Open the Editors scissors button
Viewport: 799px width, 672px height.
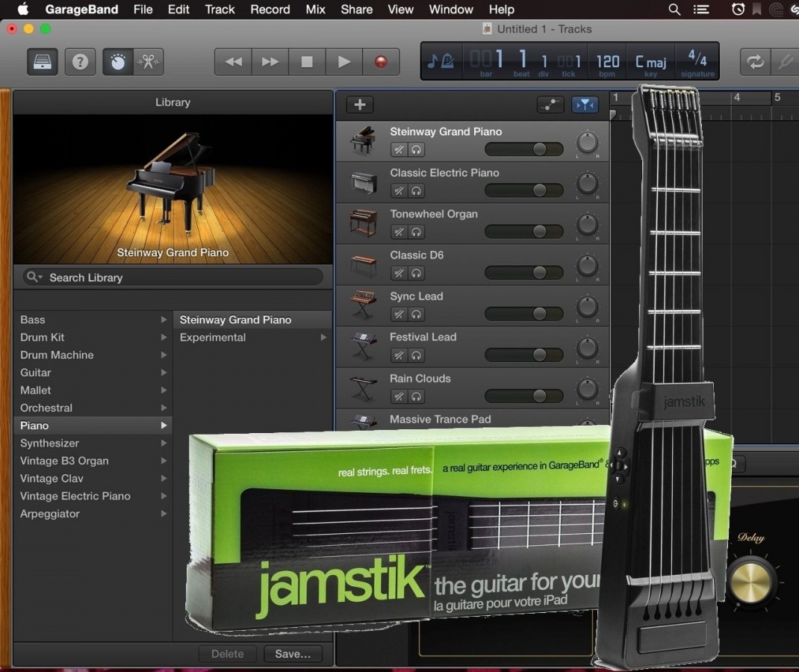(x=149, y=62)
